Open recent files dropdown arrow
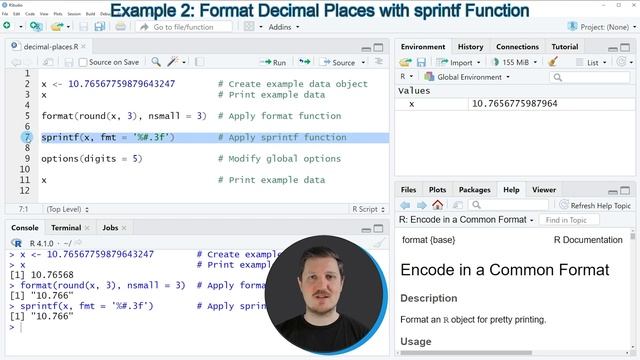The height and width of the screenshot is (360, 640). (x=68, y=27)
